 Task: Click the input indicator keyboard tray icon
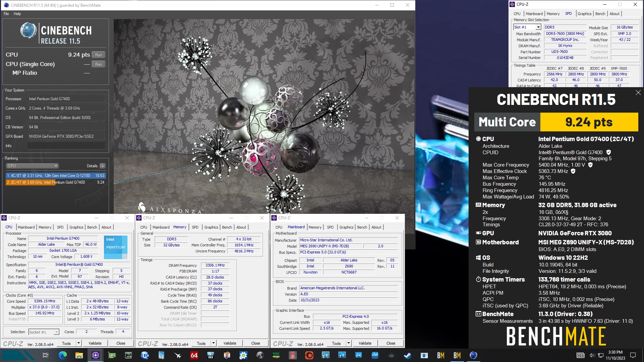[580, 355]
